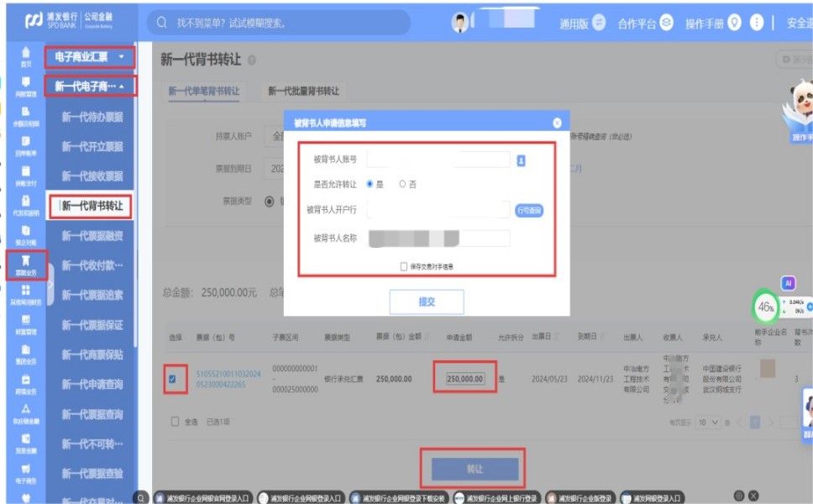Select the 是 radio for 是否允许转让
Screen dimensions: 813x504
(370, 184)
